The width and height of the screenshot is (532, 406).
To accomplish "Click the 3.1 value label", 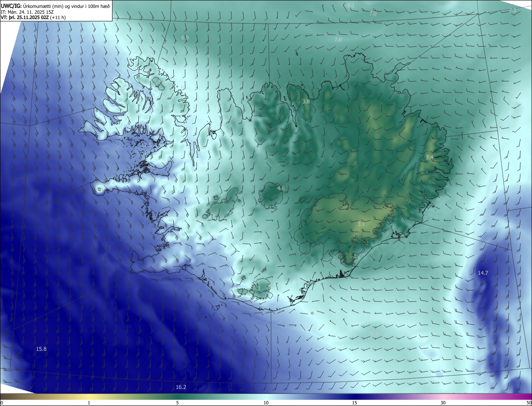I will tap(361, 224).
